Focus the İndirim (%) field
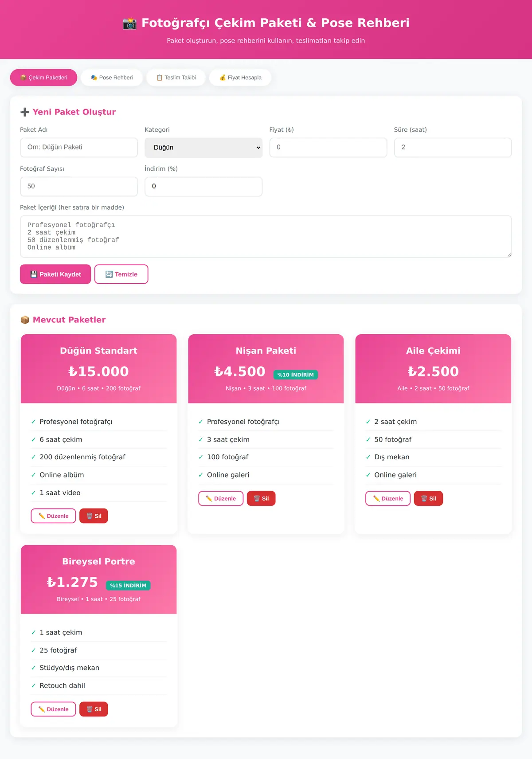The width and height of the screenshot is (532, 759). click(203, 186)
